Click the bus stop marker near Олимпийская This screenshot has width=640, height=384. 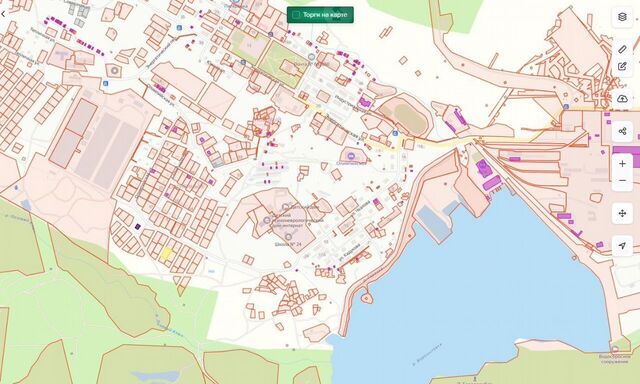(351, 156)
